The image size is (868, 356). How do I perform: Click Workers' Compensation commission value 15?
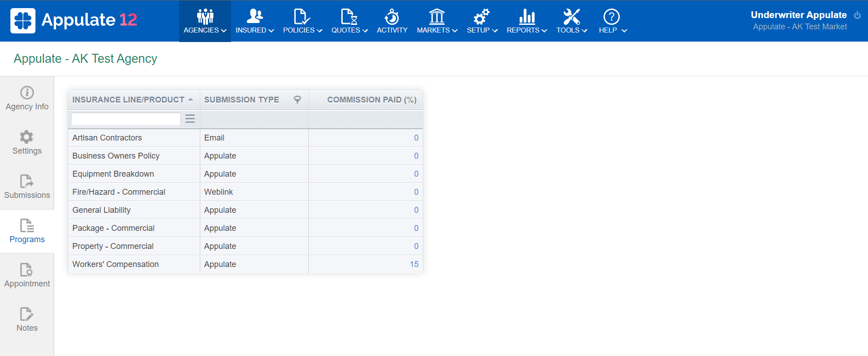click(x=414, y=264)
